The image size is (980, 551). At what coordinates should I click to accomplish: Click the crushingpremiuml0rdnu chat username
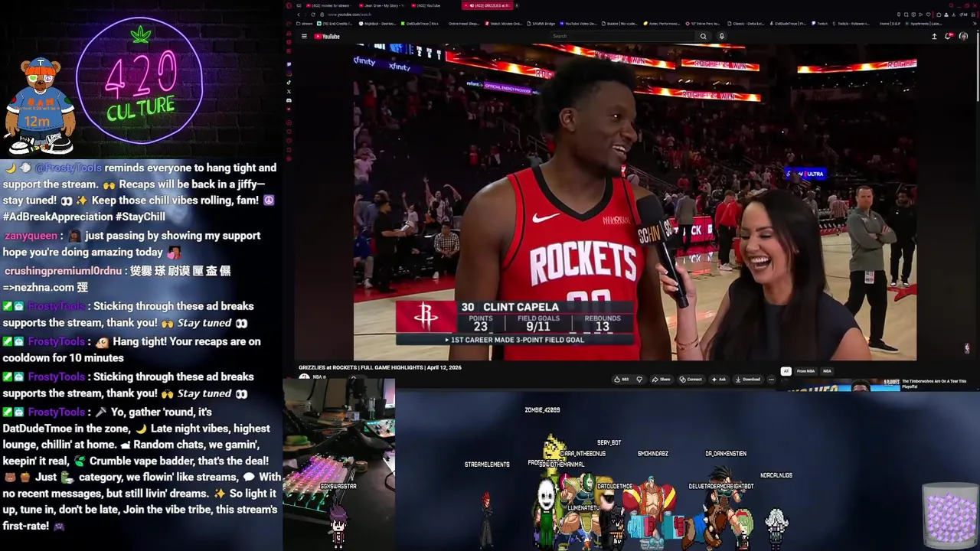[x=63, y=271]
